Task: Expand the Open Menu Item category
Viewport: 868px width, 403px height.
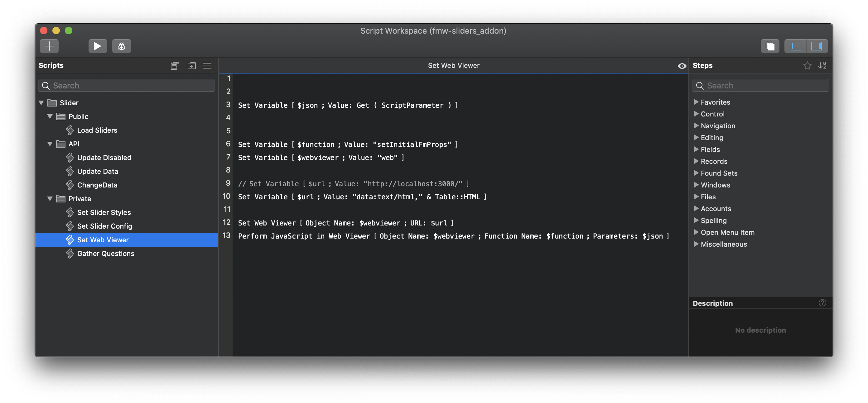Action: (x=696, y=232)
